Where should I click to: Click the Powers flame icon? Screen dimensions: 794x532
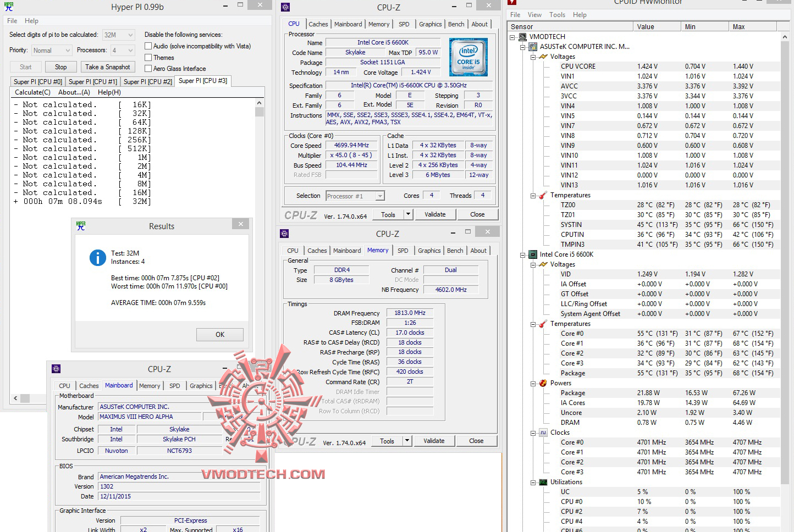543,383
